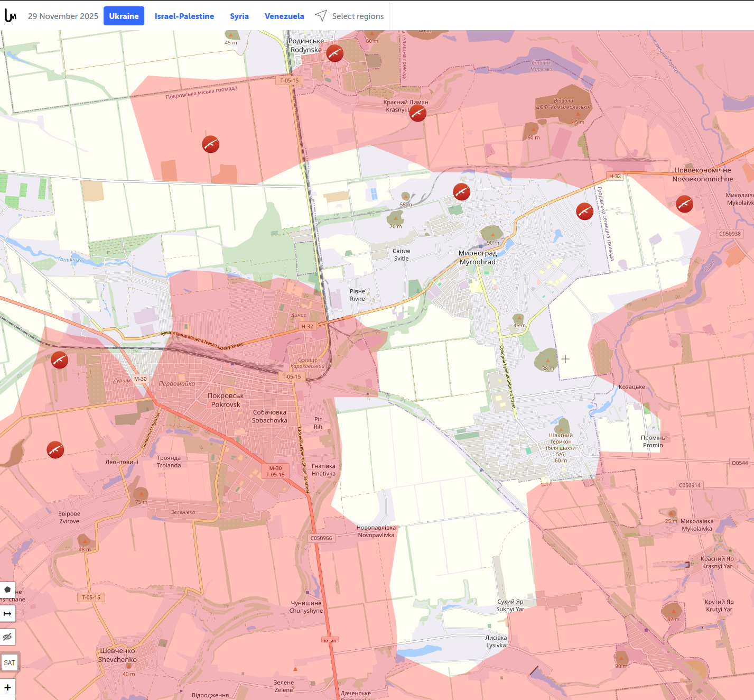Click the Novopavlivka village label
Image resolution: width=754 pixels, height=700 pixels.
point(376,531)
